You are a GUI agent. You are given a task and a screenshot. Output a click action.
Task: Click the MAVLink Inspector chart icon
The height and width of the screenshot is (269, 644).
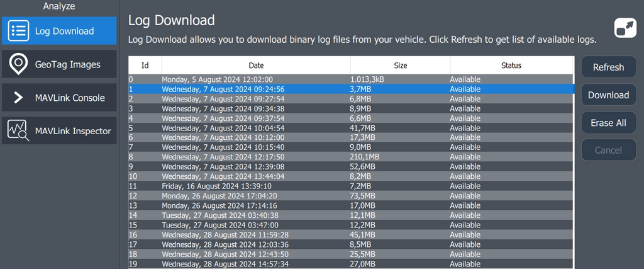18,131
